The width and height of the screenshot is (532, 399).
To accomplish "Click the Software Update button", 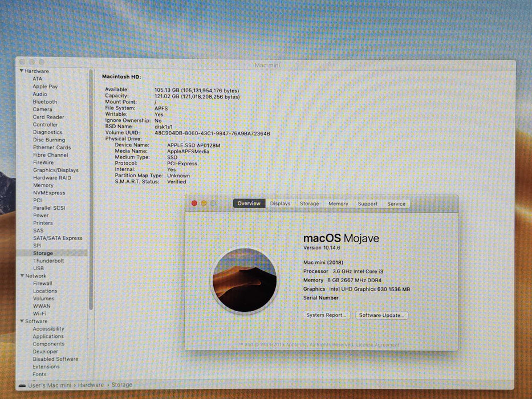I will (x=381, y=315).
